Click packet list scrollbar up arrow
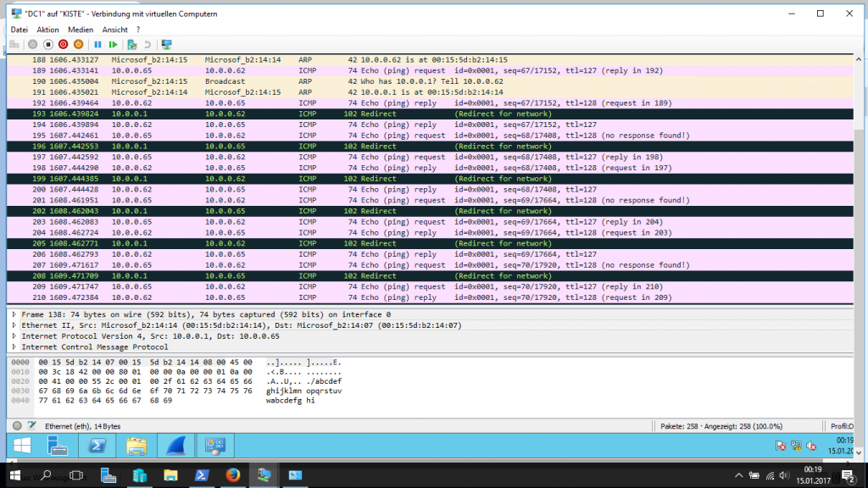The height and width of the screenshot is (488, 868). pos(858,59)
